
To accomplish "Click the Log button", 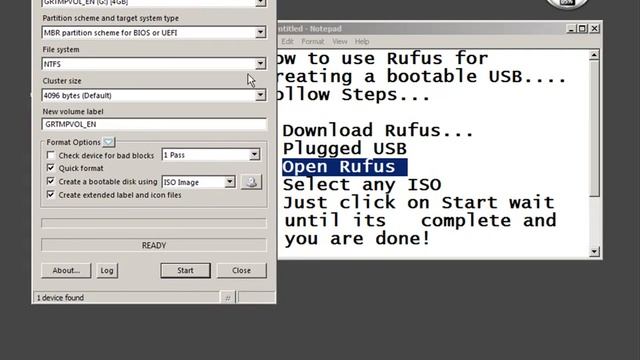I will [x=107, y=270].
